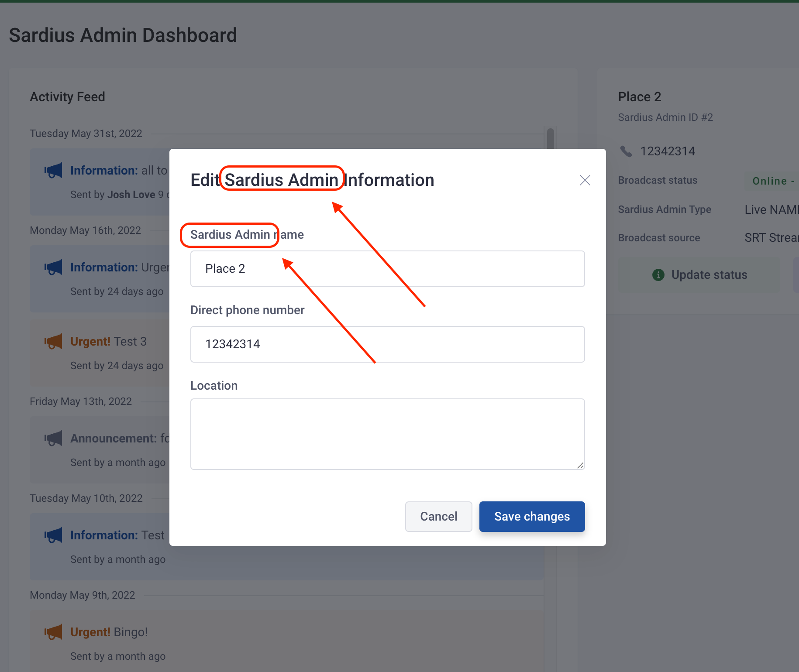Click the Activity Feed scrollbar thumb
Viewport: 799px width, 672px height.
(x=551, y=139)
